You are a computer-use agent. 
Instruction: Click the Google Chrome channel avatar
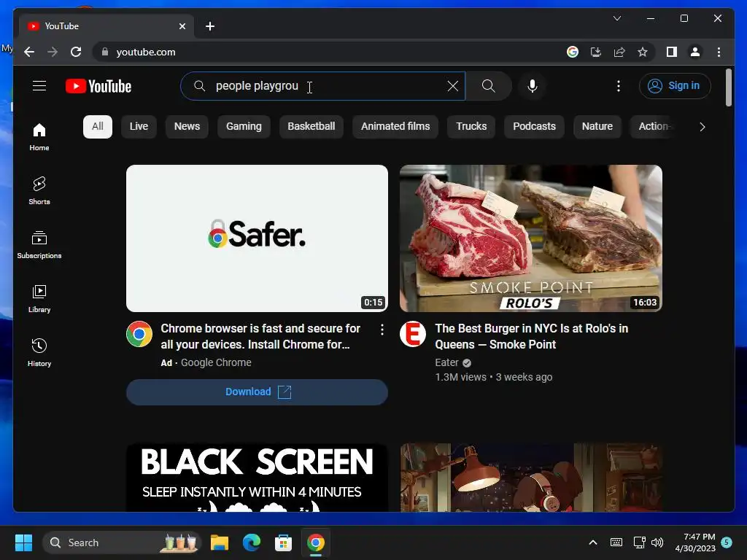pos(139,334)
